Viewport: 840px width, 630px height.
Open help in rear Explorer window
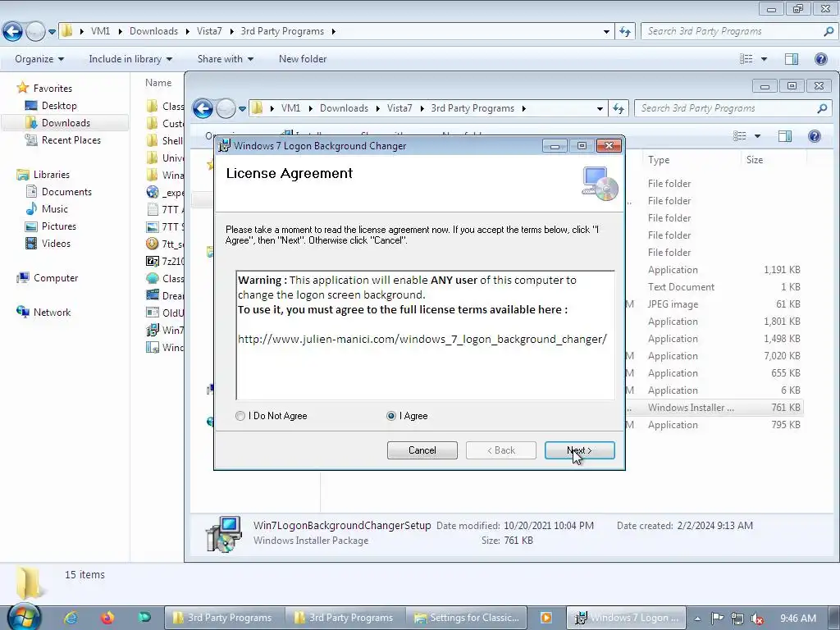pyautogui.click(x=820, y=59)
